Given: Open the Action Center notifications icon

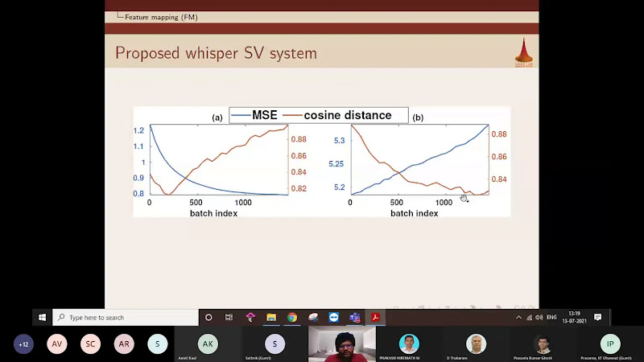Looking at the screenshot, I should pos(598,317).
